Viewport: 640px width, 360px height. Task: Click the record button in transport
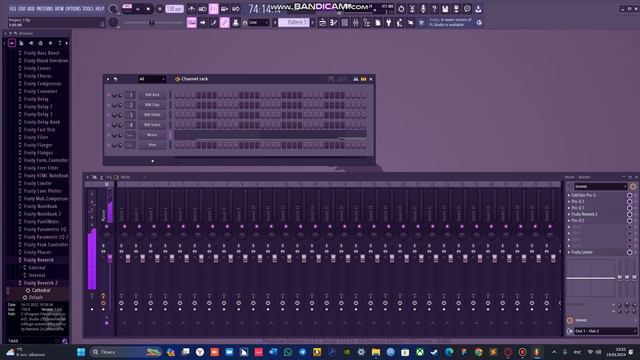pyautogui.click(x=160, y=9)
